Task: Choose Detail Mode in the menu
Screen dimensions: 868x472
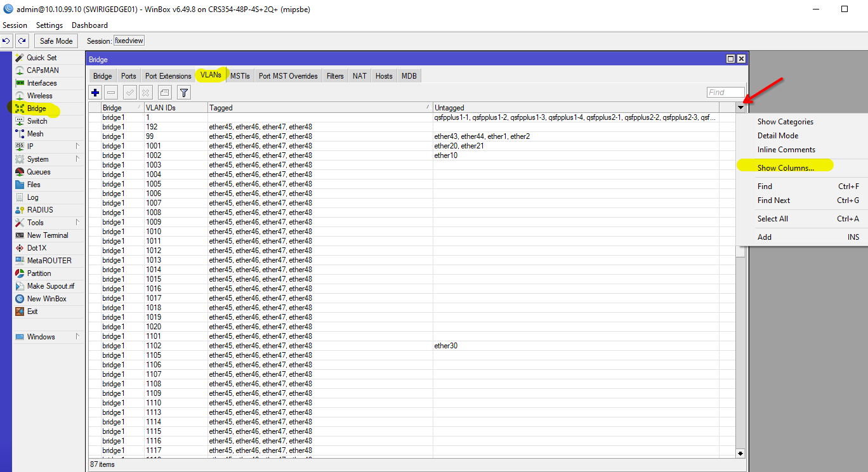Action: click(777, 136)
